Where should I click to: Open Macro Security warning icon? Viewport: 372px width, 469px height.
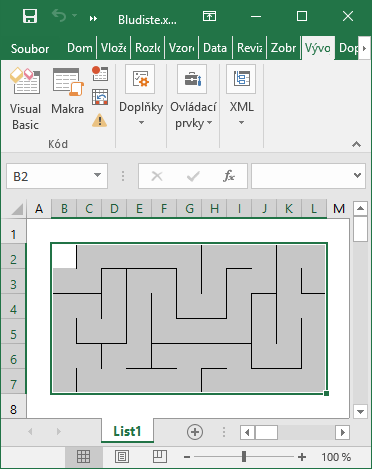click(x=100, y=120)
